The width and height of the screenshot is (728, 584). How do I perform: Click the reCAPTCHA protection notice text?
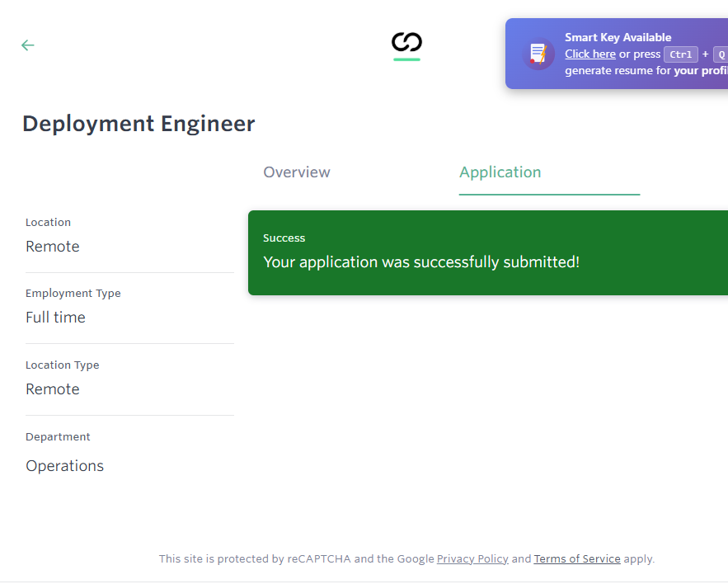click(x=295, y=558)
